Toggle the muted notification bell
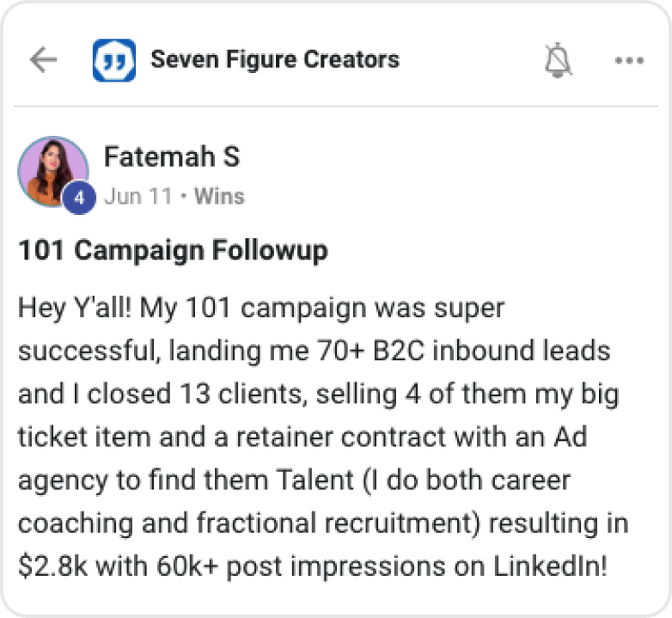This screenshot has width=672, height=618. coord(559,60)
